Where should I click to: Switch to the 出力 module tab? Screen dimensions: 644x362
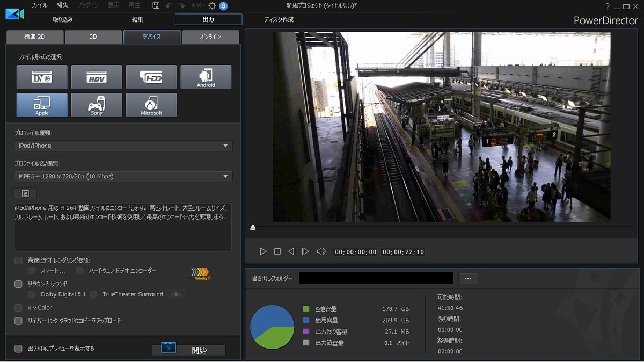pos(208,20)
